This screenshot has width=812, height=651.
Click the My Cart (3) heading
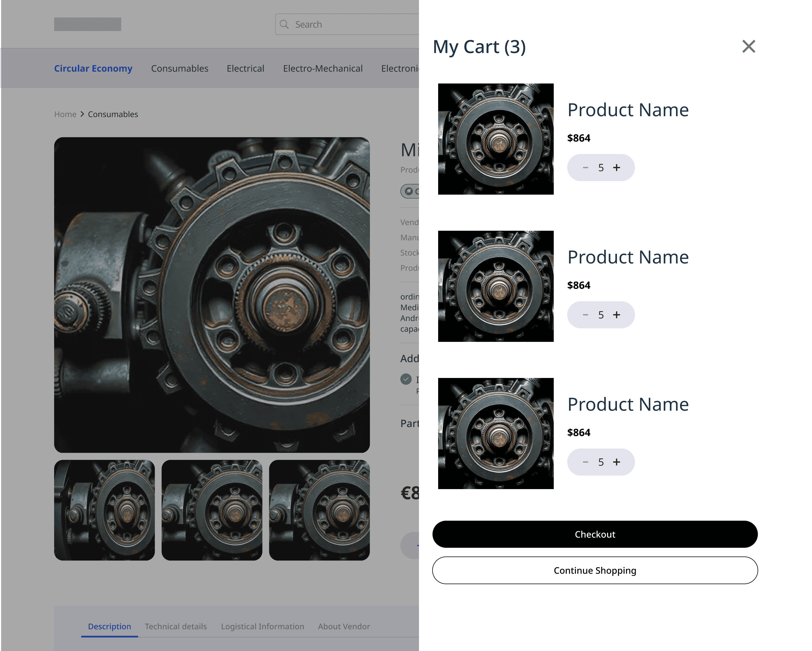pyautogui.click(x=479, y=47)
